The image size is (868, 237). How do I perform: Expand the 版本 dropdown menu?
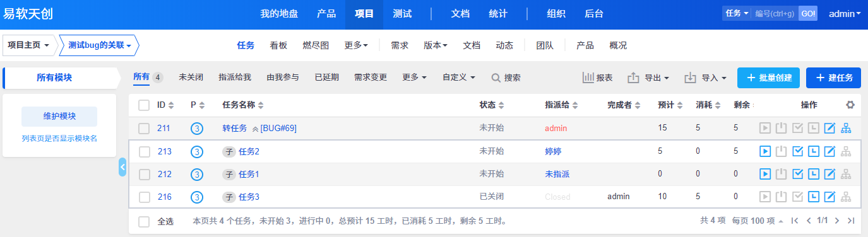(436, 45)
